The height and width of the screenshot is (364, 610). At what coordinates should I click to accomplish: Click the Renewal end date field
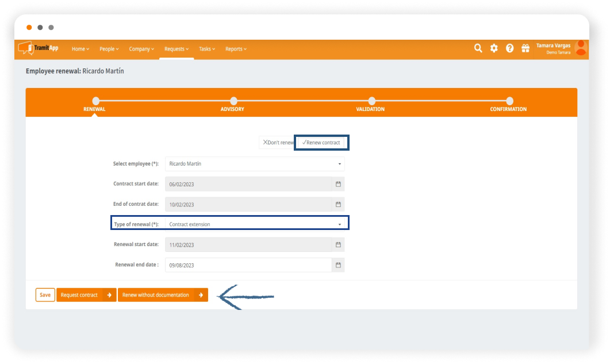coord(248,265)
